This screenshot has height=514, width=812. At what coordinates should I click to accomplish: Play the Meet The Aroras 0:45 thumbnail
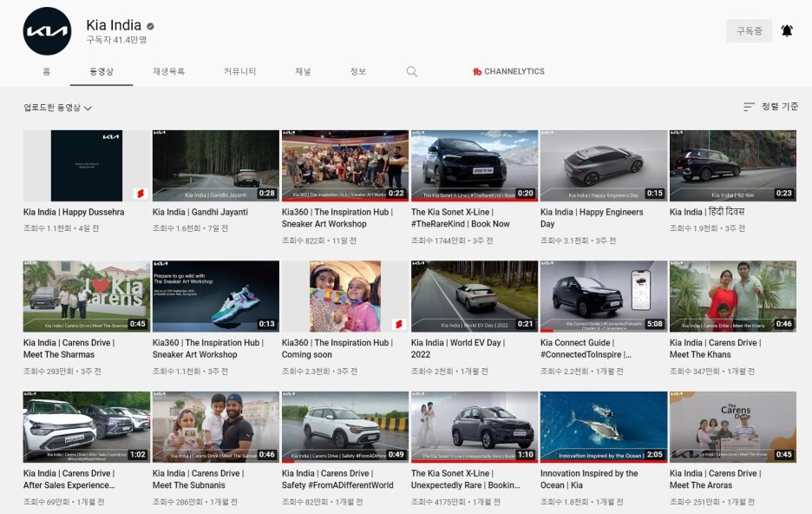pos(733,427)
